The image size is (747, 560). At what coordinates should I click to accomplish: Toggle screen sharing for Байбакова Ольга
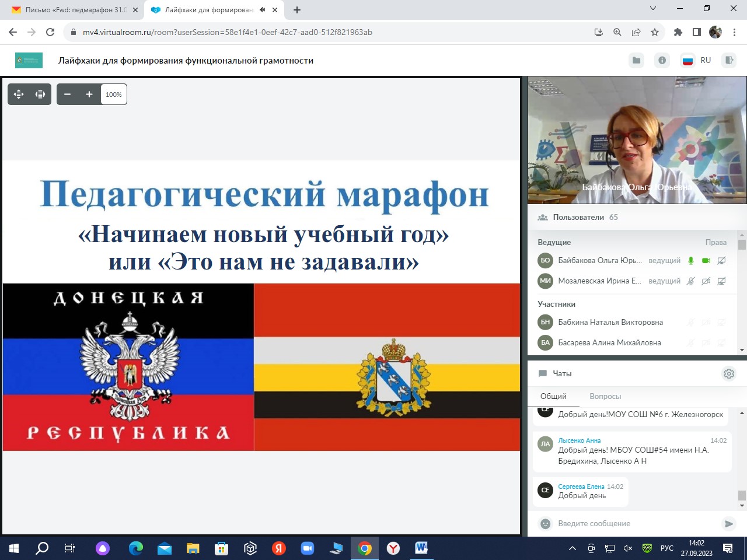(721, 261)
